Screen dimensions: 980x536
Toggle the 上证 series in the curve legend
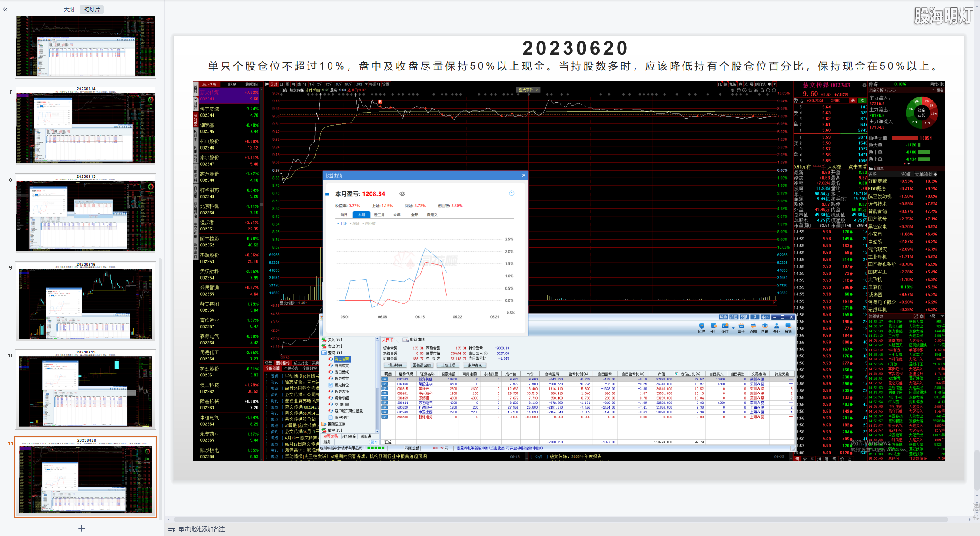click(x=342, y=223)
